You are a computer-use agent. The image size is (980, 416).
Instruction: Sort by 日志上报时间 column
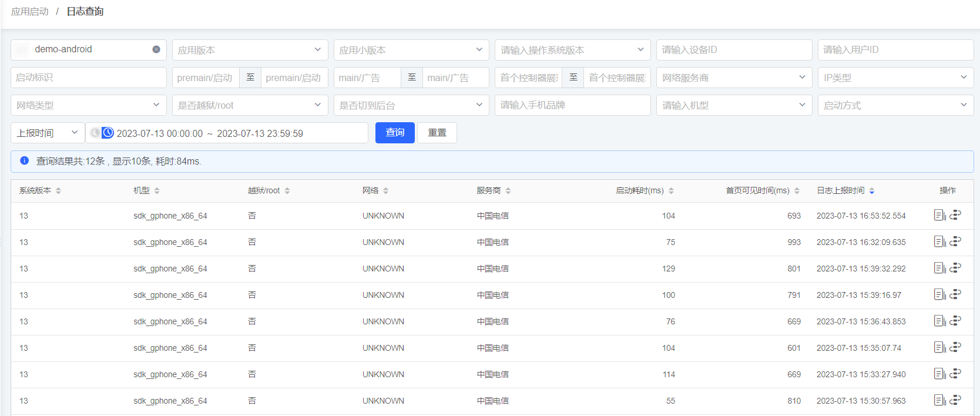click(x=872, y=191)
